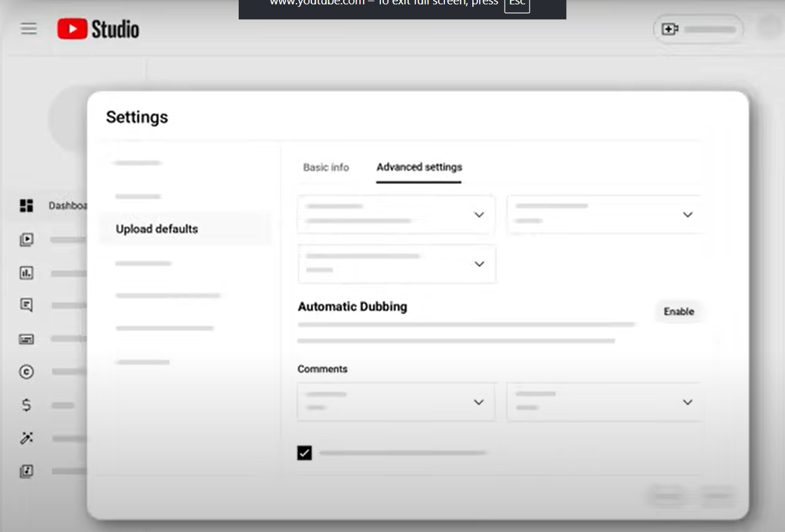Expand the left dropdown under Comments
The height and width of the screenshot is (532, 785).
tap(479, 401)
